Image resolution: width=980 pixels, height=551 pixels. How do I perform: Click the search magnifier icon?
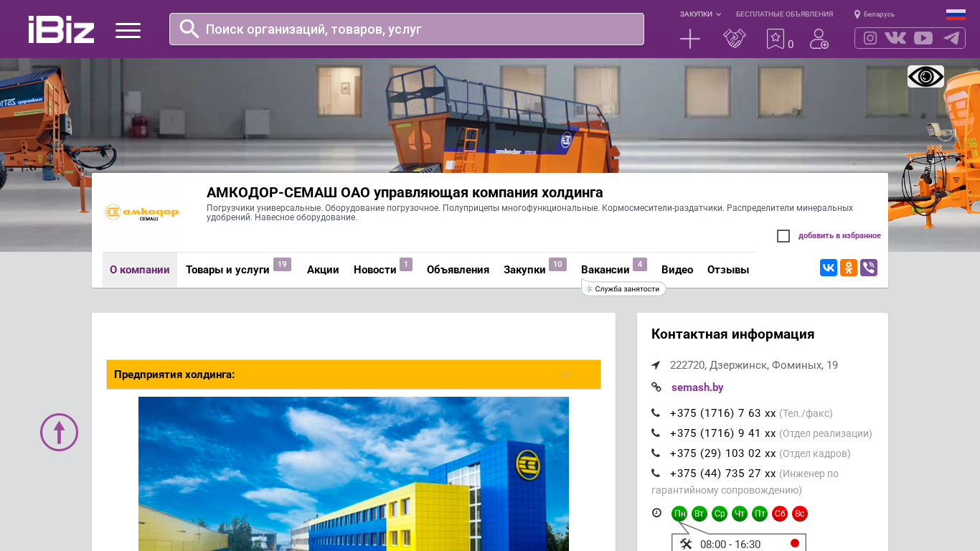click(x=189, y=29)
